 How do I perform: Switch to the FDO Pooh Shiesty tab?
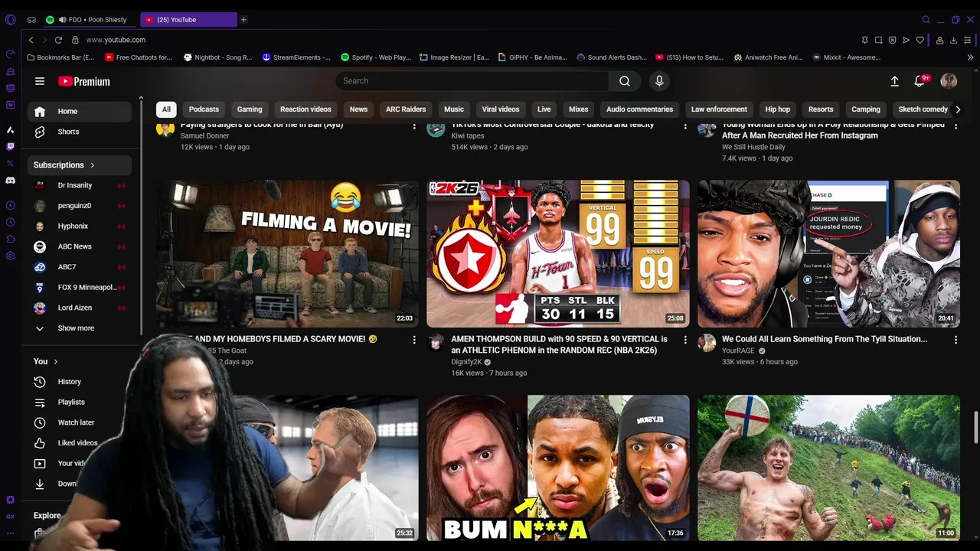[x=90, y=20]
